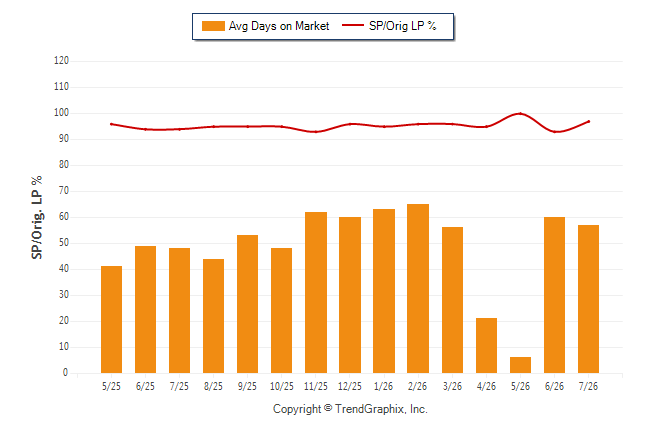Click the 4/26 orange bar
The image size is (646, 434).
(486, 345)
